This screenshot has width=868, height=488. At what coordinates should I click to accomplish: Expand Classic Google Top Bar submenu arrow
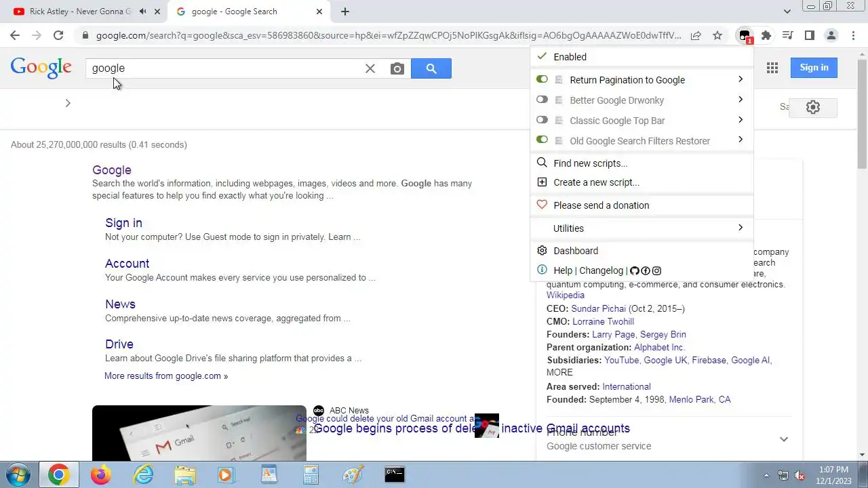point(740,120)
